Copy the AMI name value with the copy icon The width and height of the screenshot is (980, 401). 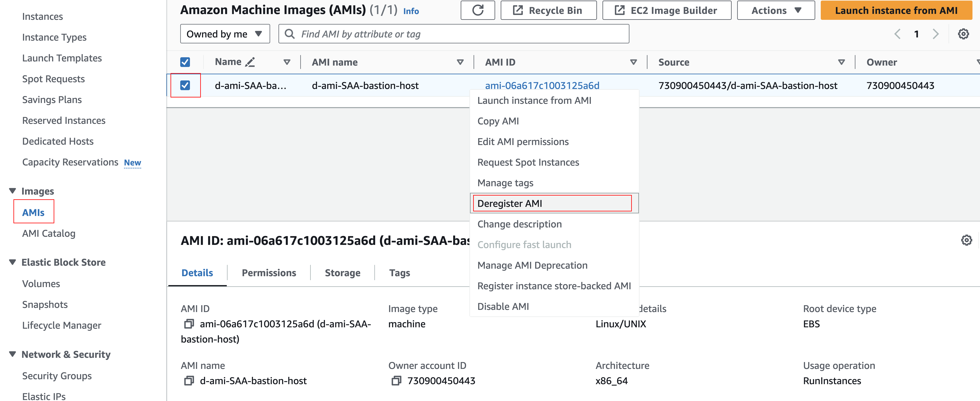tap(189, 380)
